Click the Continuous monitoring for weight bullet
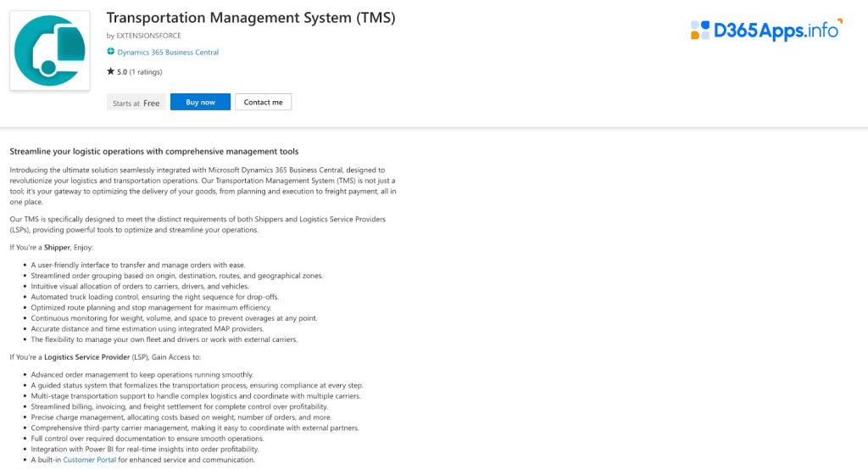 coord(174,318)
